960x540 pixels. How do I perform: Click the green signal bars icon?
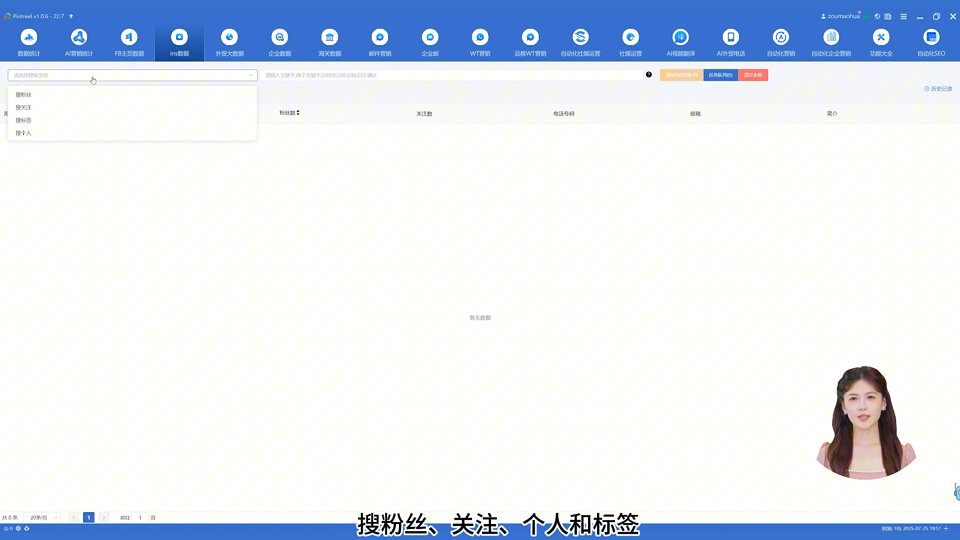tap(867, 16)
